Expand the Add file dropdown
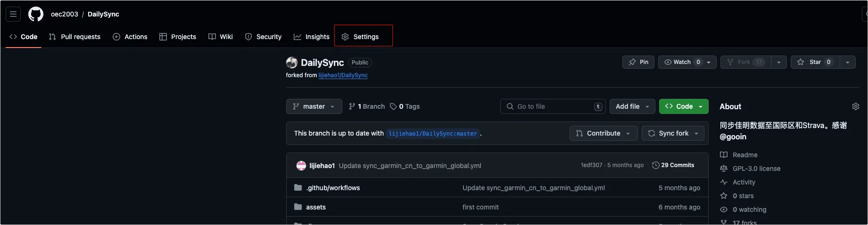The width and height of the screenshot is (868, 225). 632,107
